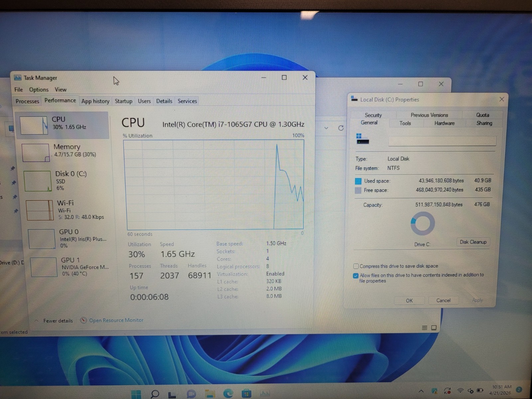The width and height of the screenshot is (532, 399).
Task: Open the notification badge in system tray
Action: click(x=519, y=389)
